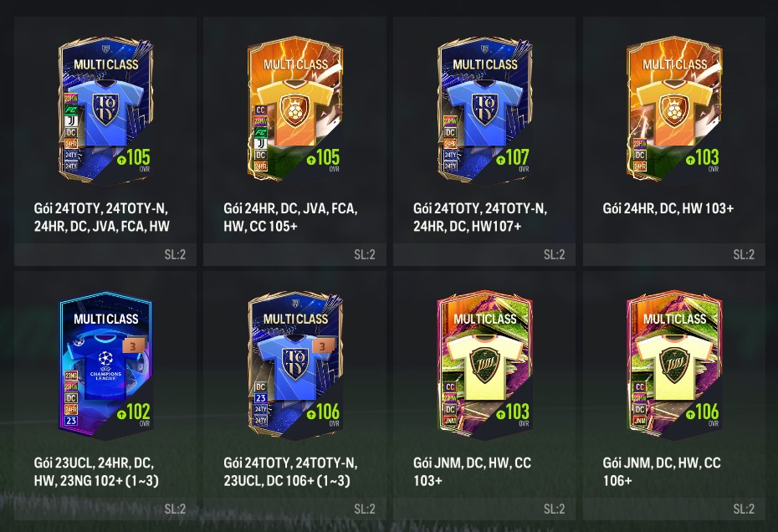This screenshot has height=532, width=778.
Task: Click the Champions League starball logo
Action: [x=105, y=358]
